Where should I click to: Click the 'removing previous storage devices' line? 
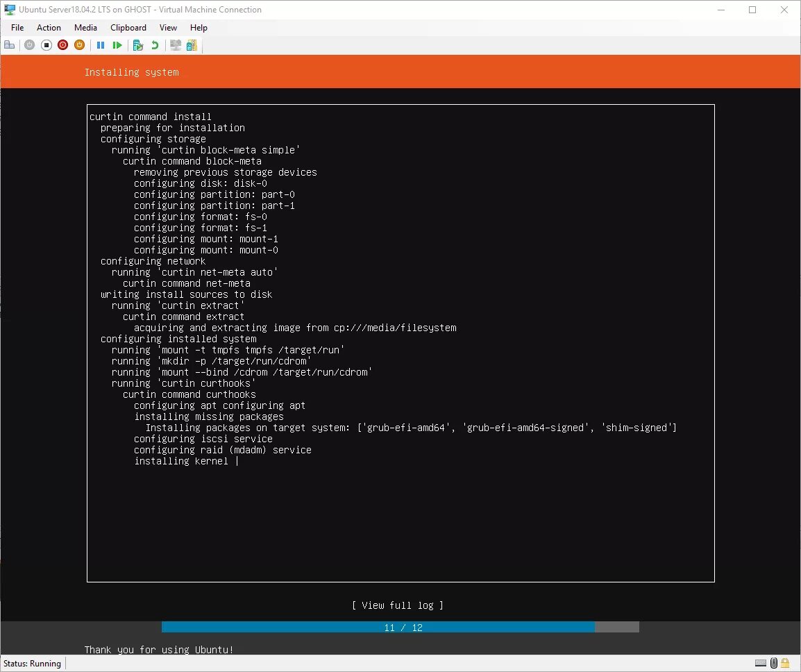pyautogui.click(x=226, y=172)
